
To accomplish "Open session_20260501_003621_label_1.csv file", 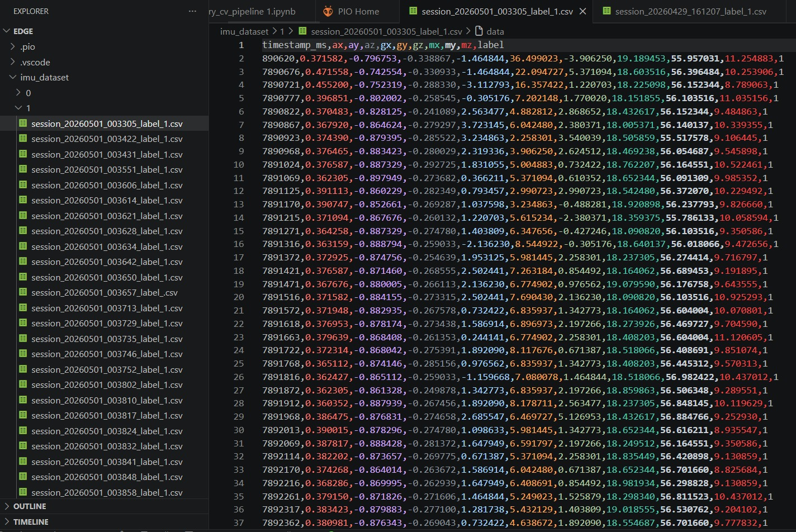I will (104, 216).
